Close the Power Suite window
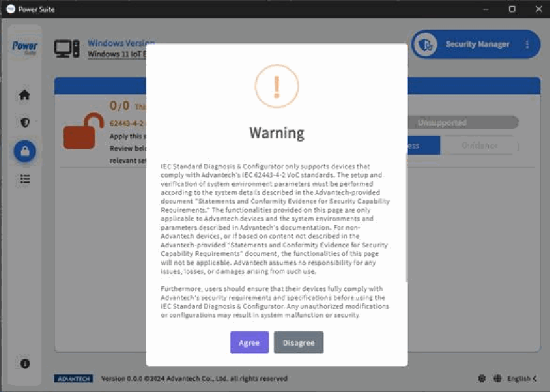The width and height of the screenshot is (550, 392). [x=539, y=9]
